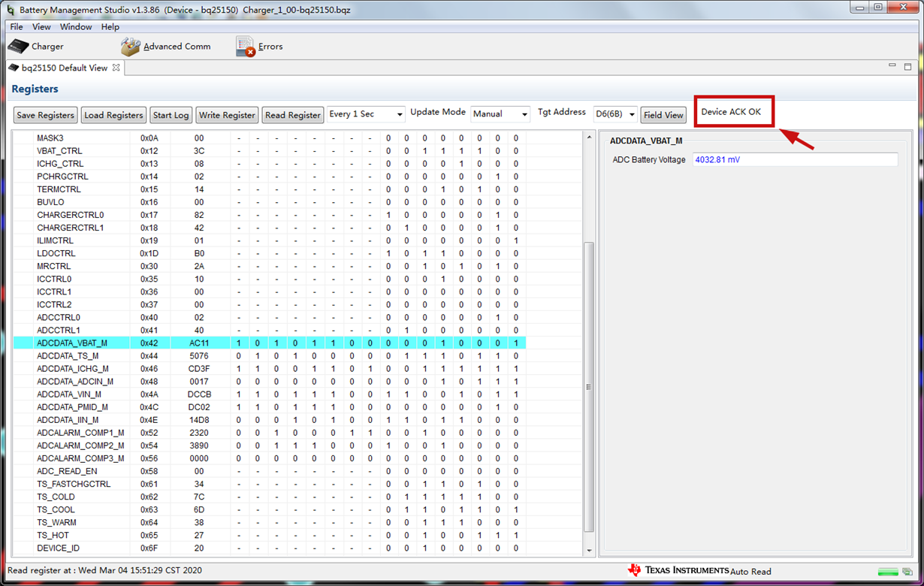Close the bq25150 Default View tab
924x586 pixels.
pos(116,68)
